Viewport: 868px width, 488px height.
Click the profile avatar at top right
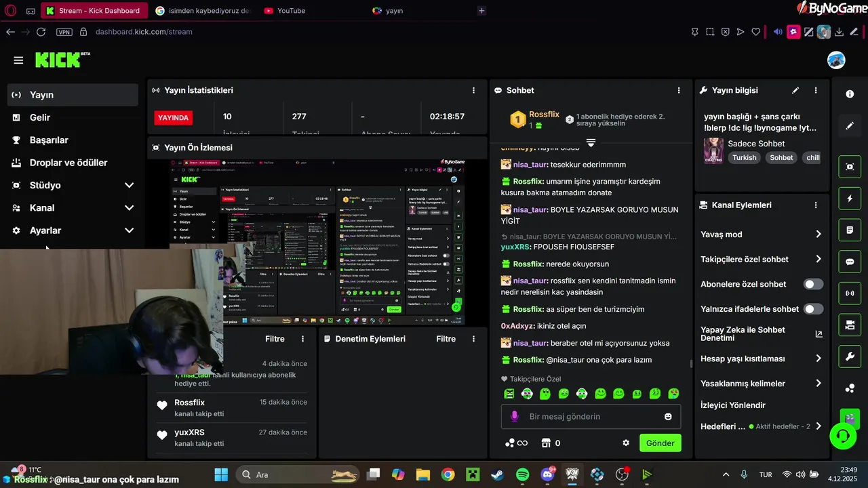click(x=836, y=60)
